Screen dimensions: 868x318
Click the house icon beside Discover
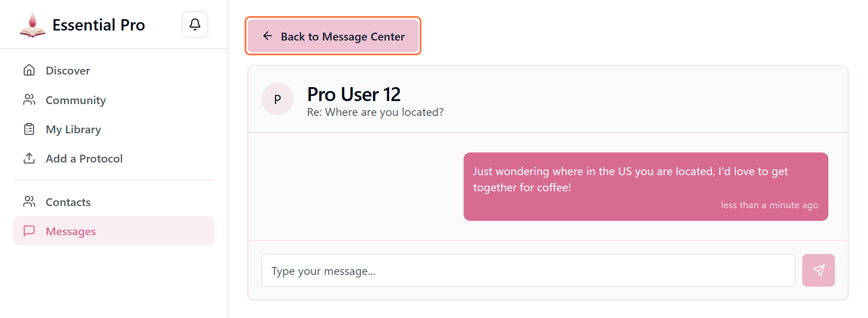tap(29, 70)
